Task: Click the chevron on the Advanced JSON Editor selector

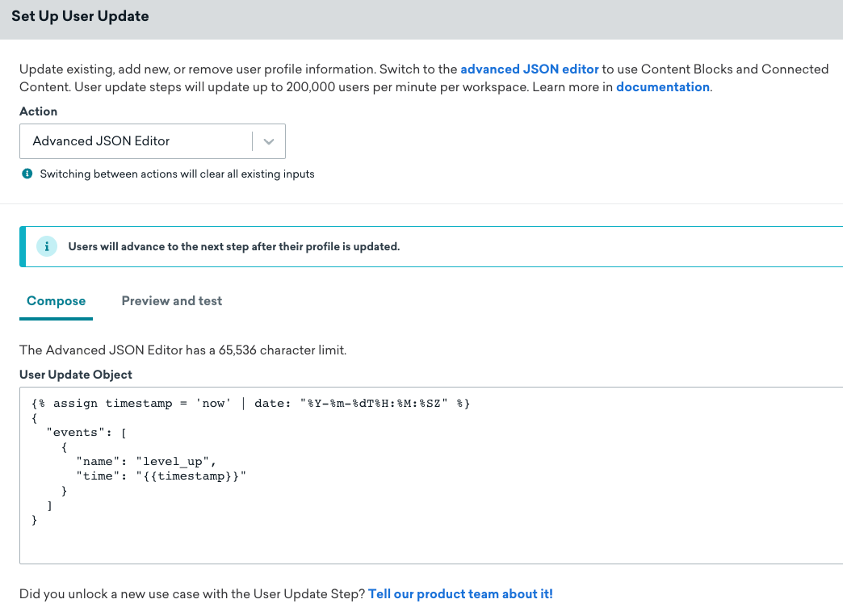Action: 268,141
